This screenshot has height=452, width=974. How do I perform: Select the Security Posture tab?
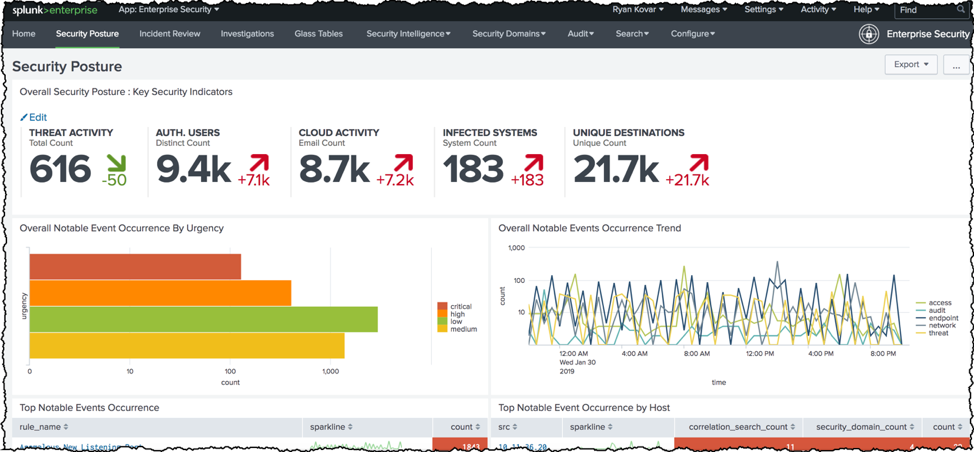87,34
